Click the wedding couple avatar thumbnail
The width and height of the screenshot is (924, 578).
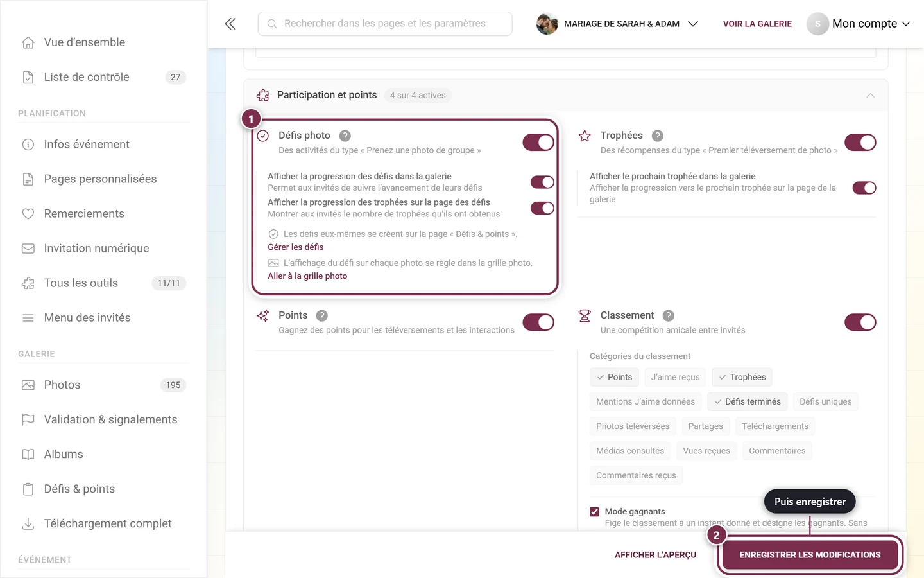point(547,24)
